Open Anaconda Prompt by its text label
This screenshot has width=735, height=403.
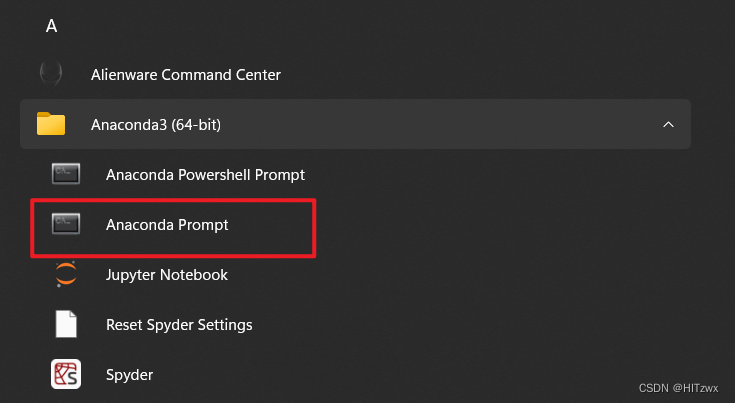click(x=167, y=225)
